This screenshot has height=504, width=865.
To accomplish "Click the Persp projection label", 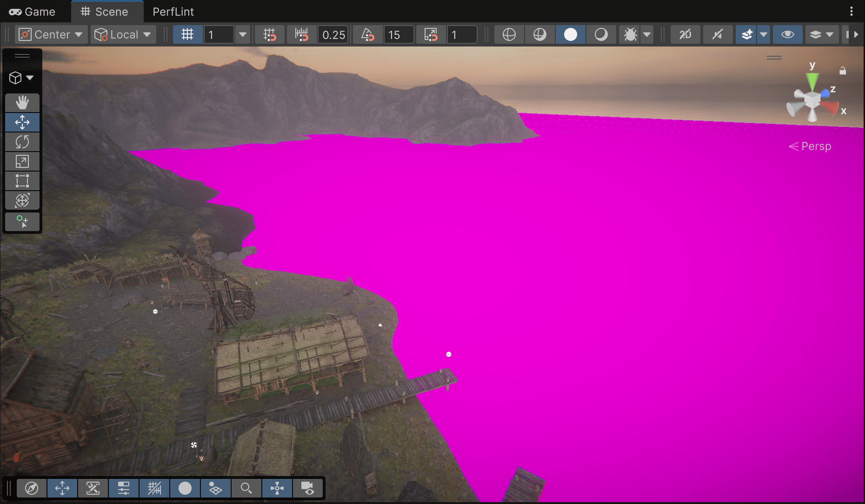I will coord(816,146).
